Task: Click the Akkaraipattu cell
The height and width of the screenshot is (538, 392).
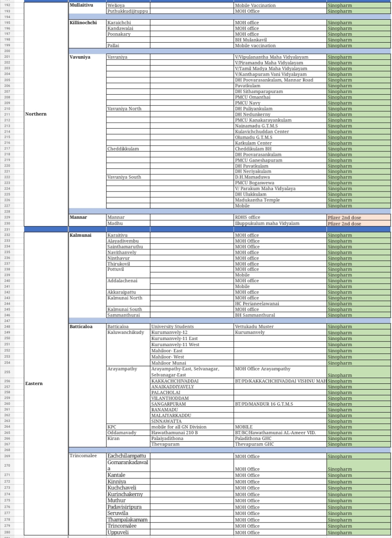Action: click(128, 292)
